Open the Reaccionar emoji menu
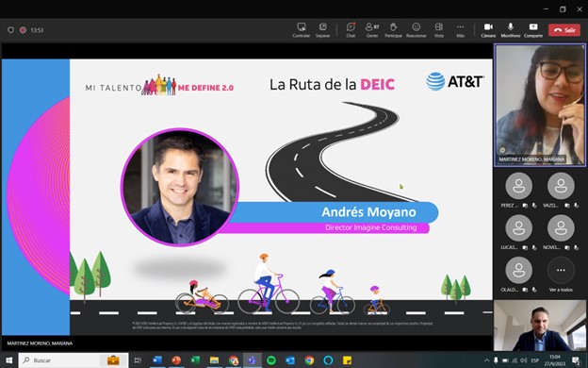This screenshot has width=588, height=368. pyautogui.click(x=416, y=30)
